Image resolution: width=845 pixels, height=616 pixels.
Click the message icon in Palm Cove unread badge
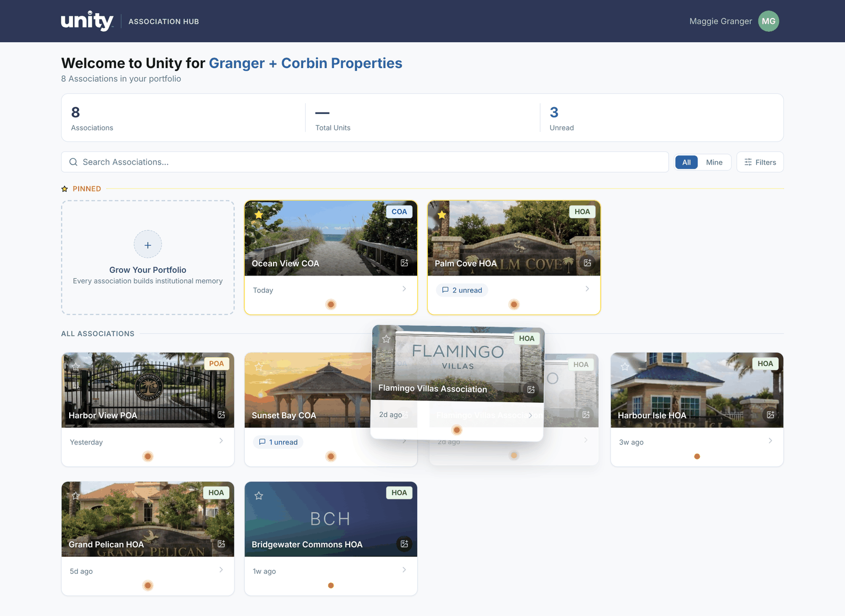pyautogui.click(x=445, y=290)
